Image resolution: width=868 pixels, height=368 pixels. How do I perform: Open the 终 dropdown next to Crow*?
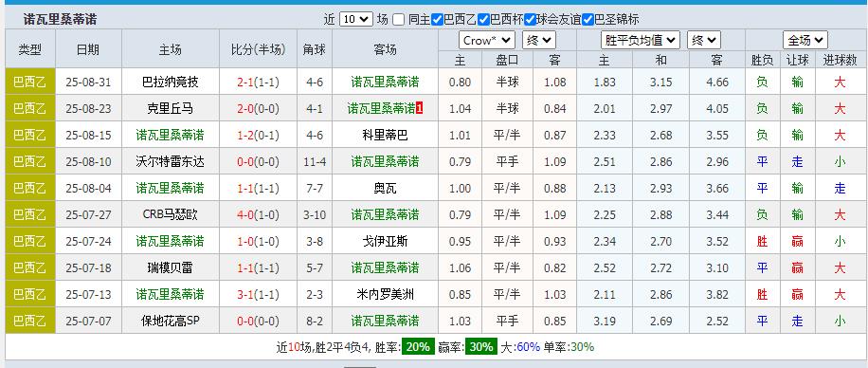[538, 41]
